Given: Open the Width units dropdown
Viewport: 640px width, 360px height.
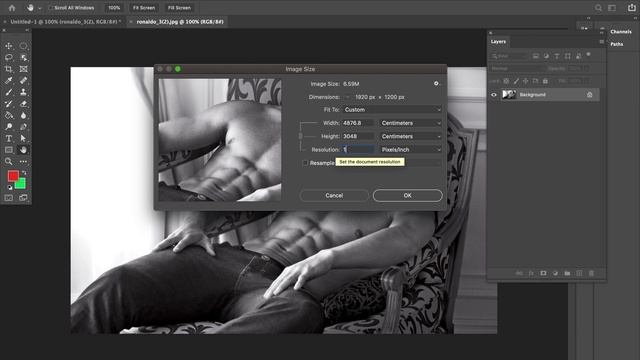Looking at the screenshot, I should (x=411, y=123).
